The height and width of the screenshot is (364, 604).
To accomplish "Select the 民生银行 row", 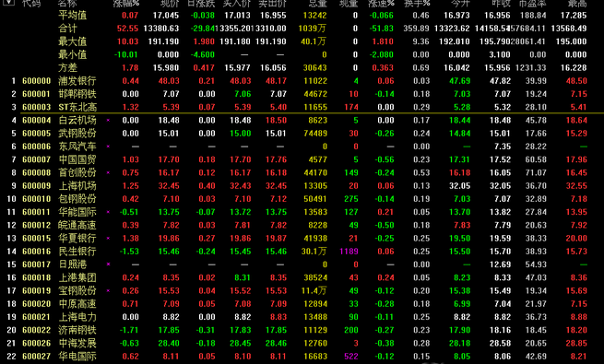I will click(302, 252).
